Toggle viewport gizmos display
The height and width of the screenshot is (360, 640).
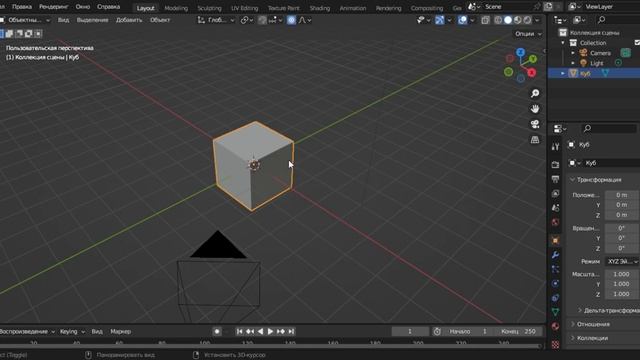pos(439,20)
